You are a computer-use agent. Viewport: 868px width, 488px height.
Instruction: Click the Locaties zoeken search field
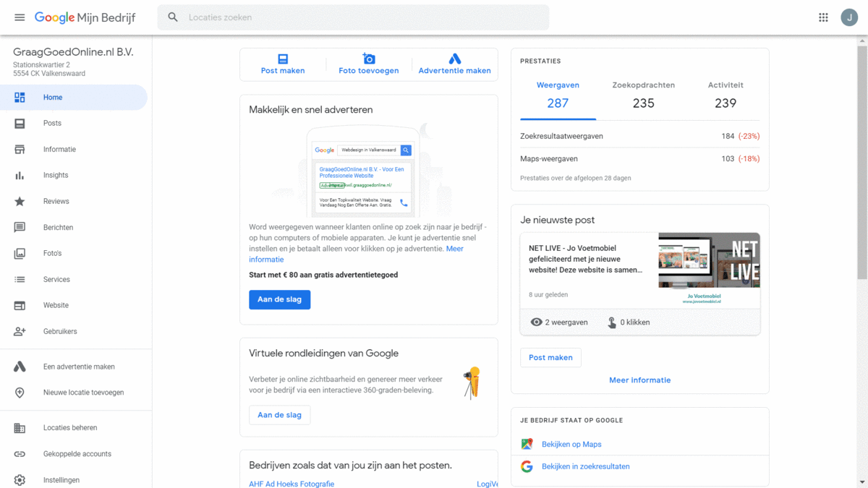[289, 17]
